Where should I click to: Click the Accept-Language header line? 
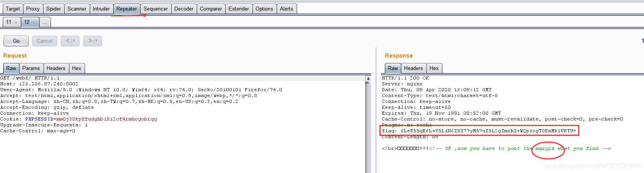coord(119,101)
